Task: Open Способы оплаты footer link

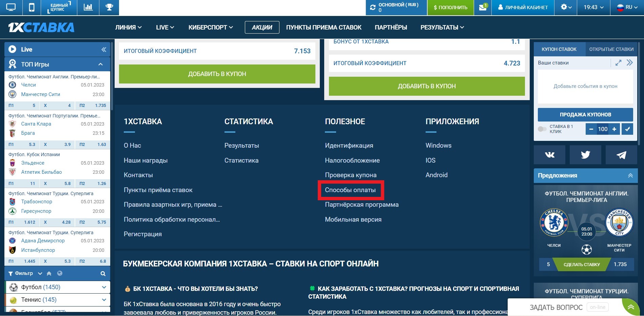Action: [350, 190]
